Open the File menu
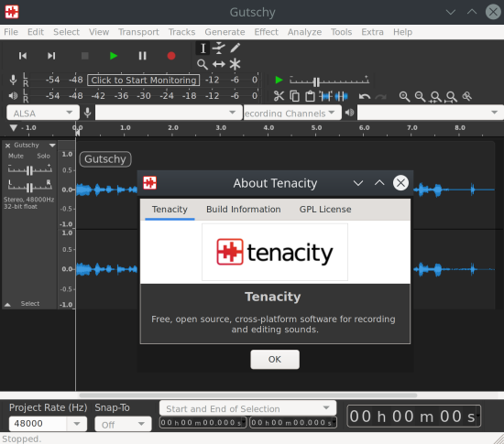The width and height of the screenshot is (504, 444). coord(11,32)
